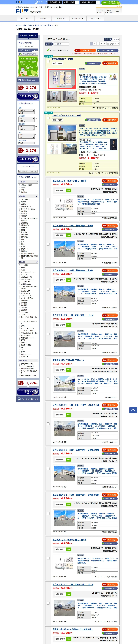Click the E-LIFE logo in the header
138x644 pixels.
click(22, 11)
